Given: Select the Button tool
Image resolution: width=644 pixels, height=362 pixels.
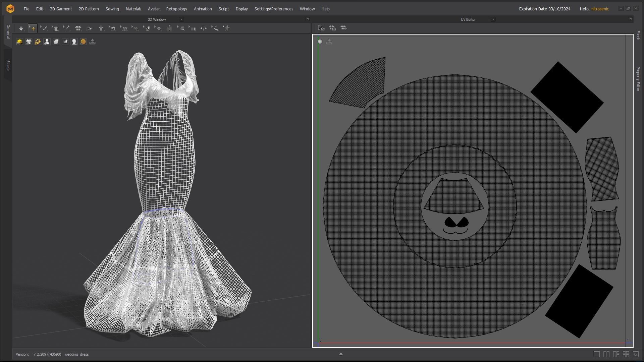Looking at the screenshot, I should [158, 28].
